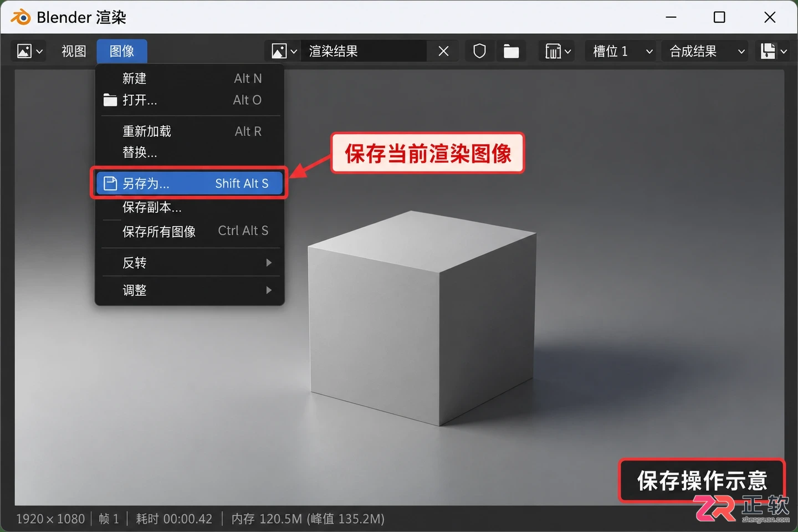Close the 图像 menu tab
Image resolution: width=798 pixels, height=532 pixels.
(122, 52)
